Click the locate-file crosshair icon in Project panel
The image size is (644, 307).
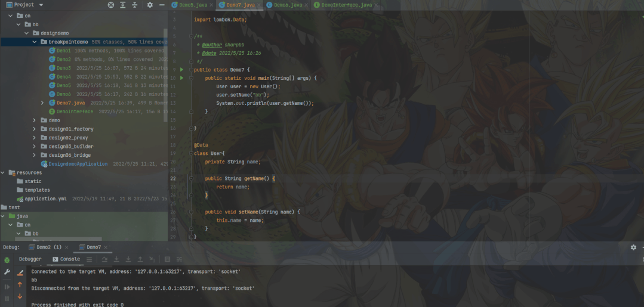coord(111,5)
